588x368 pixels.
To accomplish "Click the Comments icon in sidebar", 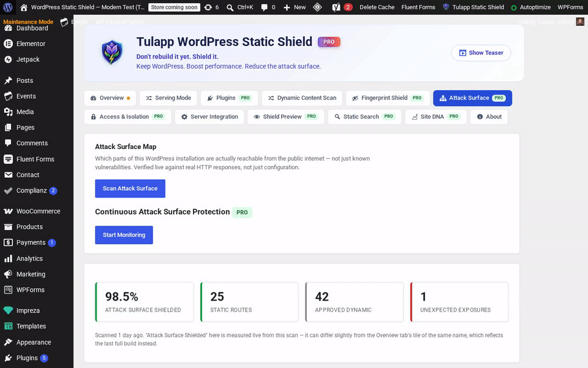I will pyautogui.click(x=8, y=143).
